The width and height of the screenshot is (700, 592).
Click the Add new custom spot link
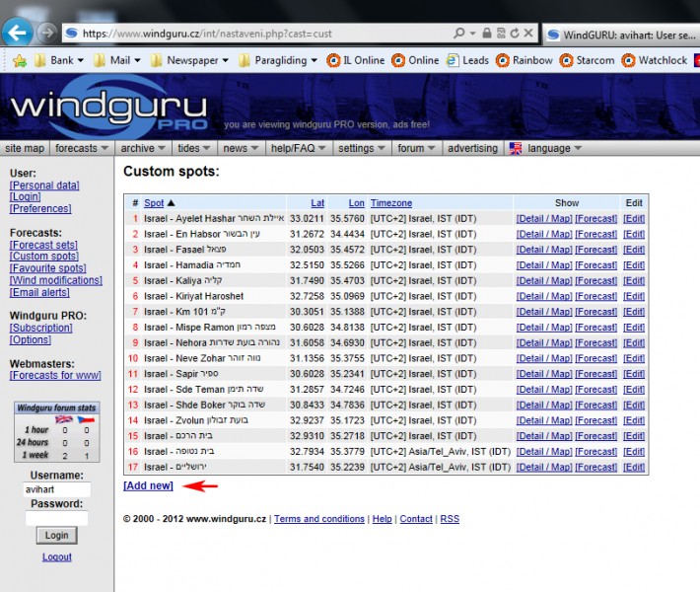[148, 485]
